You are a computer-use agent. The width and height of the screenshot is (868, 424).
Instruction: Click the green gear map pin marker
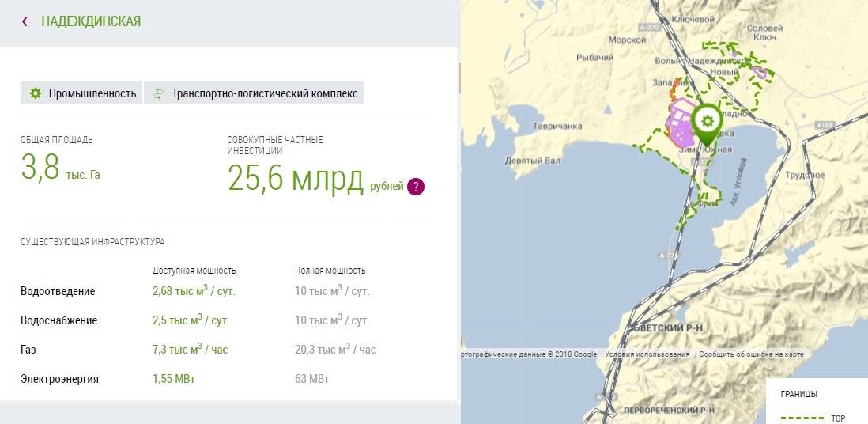[706, 121]
